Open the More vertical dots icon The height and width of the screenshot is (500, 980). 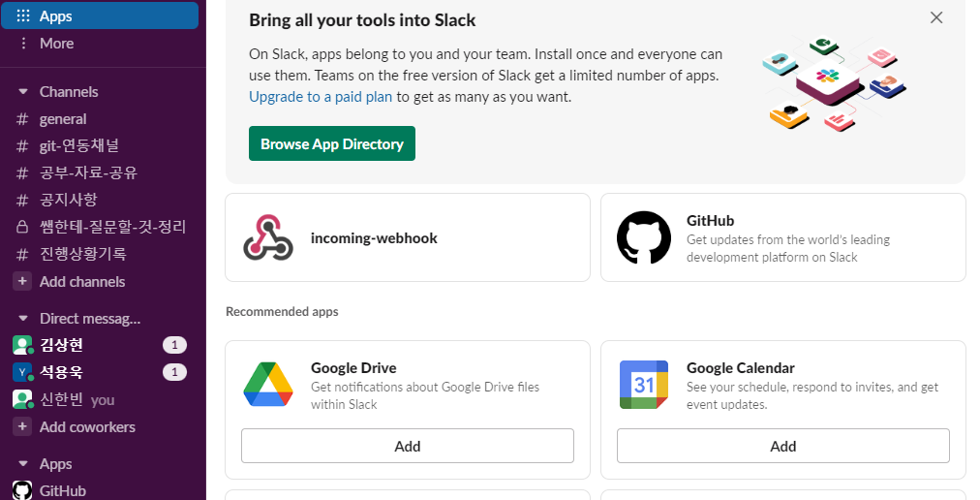(x=23, y=44)
